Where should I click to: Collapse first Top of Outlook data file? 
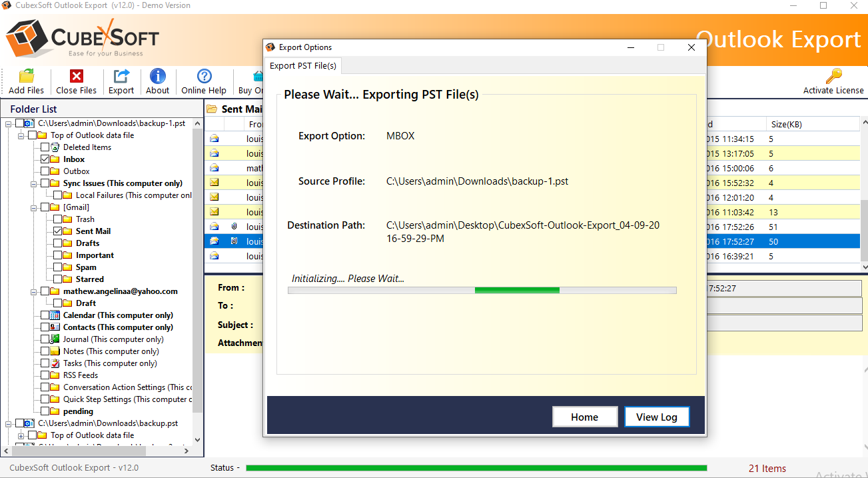click(x=21, y=135)
